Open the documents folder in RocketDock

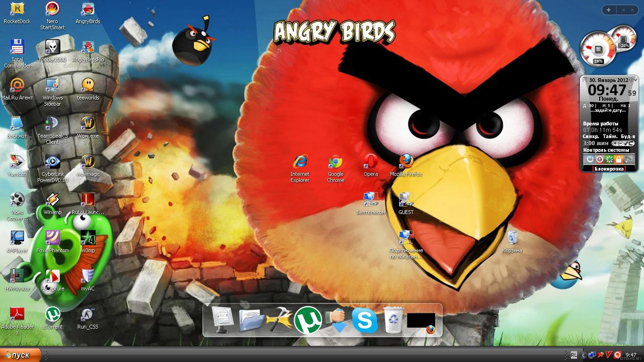pyautogui.click(x=251, y=321)
